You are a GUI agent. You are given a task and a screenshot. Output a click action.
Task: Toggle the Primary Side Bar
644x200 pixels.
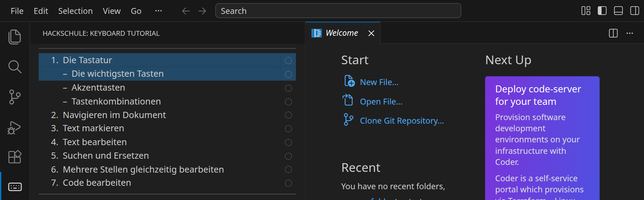coord(602,11)
